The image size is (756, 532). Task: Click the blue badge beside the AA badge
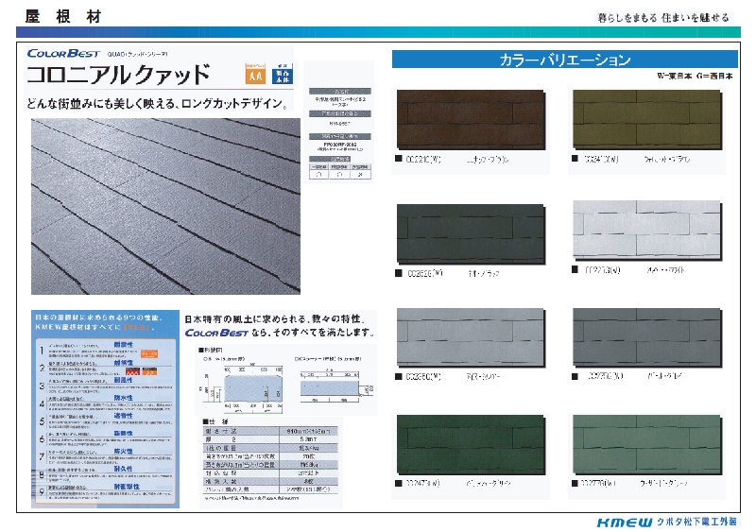[x=282, y=74]
